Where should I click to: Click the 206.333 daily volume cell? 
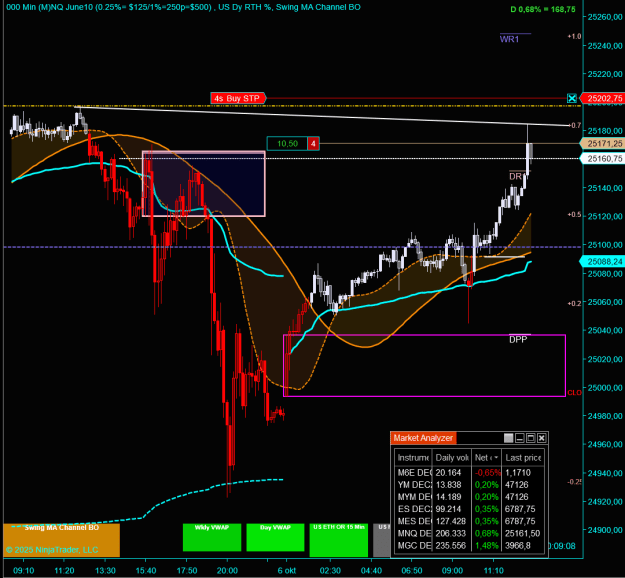[x=450, y=533]
